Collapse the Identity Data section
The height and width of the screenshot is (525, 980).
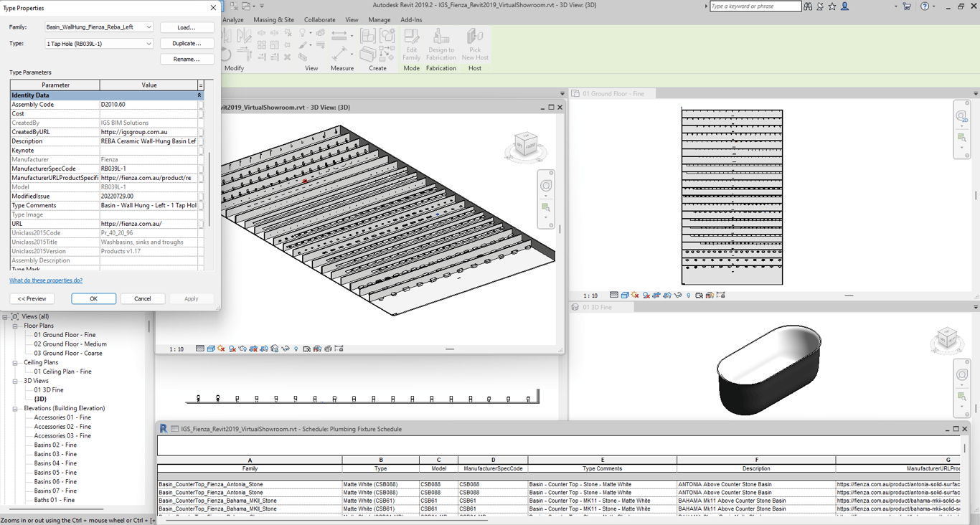point(199,95)
